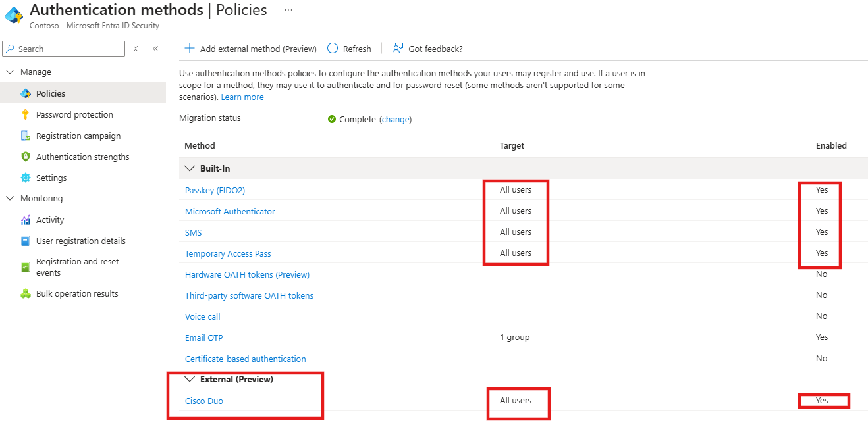Open Email OTP method
868x423 pixels.
click(204, 337)
